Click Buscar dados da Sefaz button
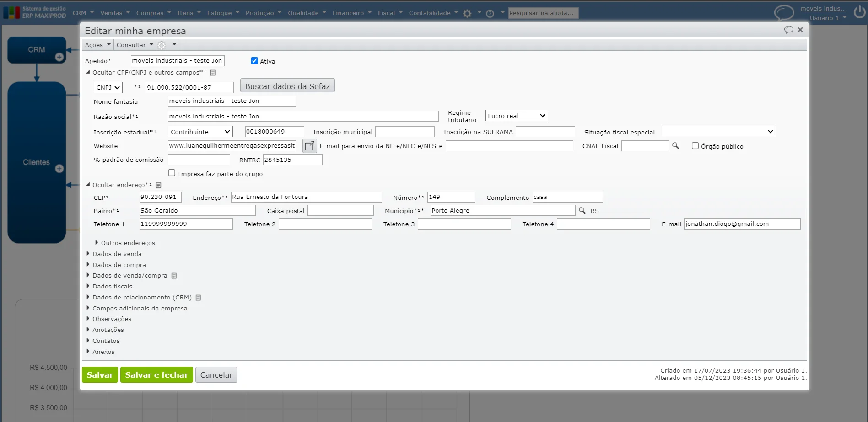Image resolution: width=868 pixels, height=422 pixels. coord(287,86)
